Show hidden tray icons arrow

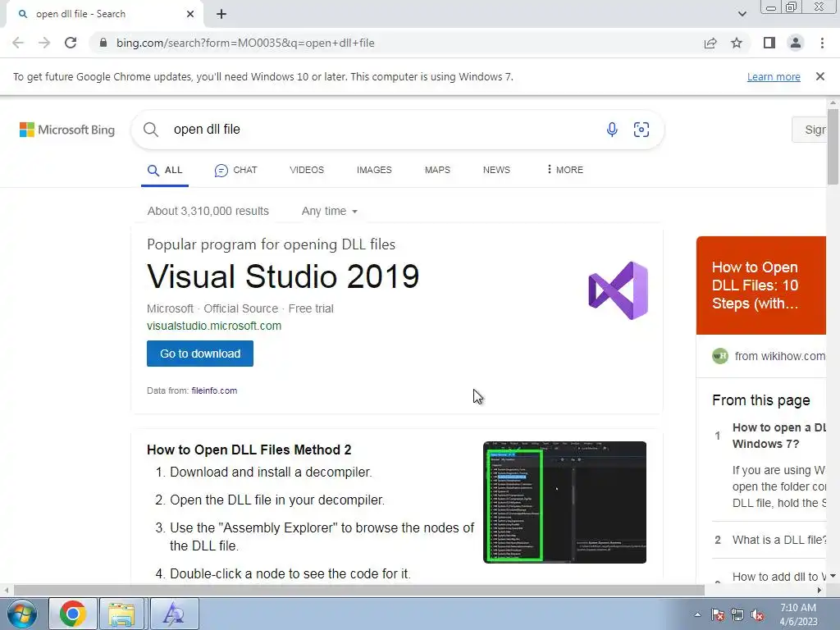click(x=697, y=614)
